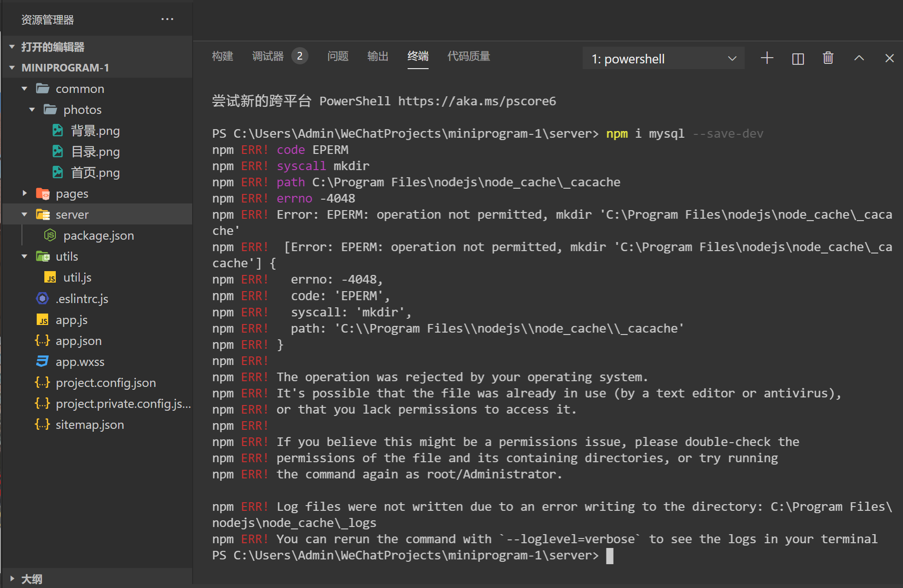The width and height of the screenshot is (903, 588).
Task: Open the util.js file
Action: click(x=77, y=277)
